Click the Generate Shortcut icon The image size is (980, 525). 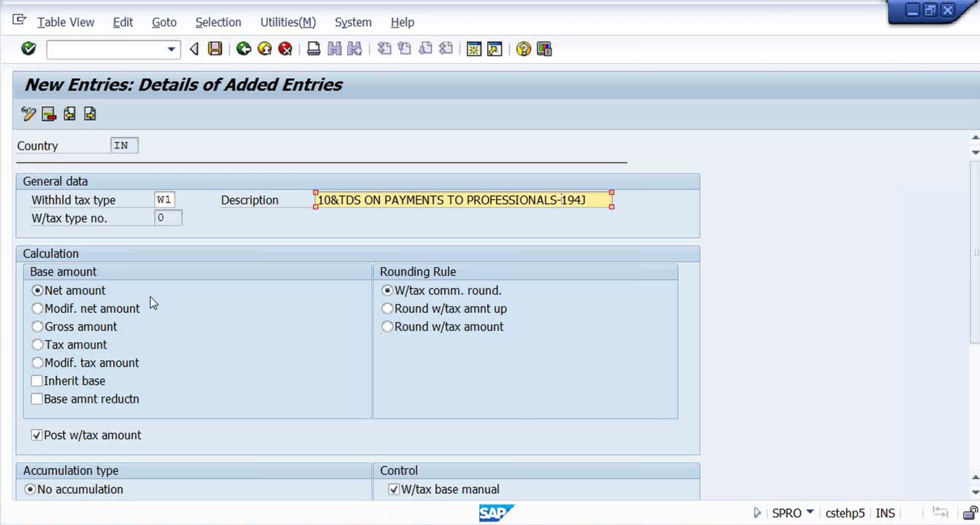(x=495, y=48)
